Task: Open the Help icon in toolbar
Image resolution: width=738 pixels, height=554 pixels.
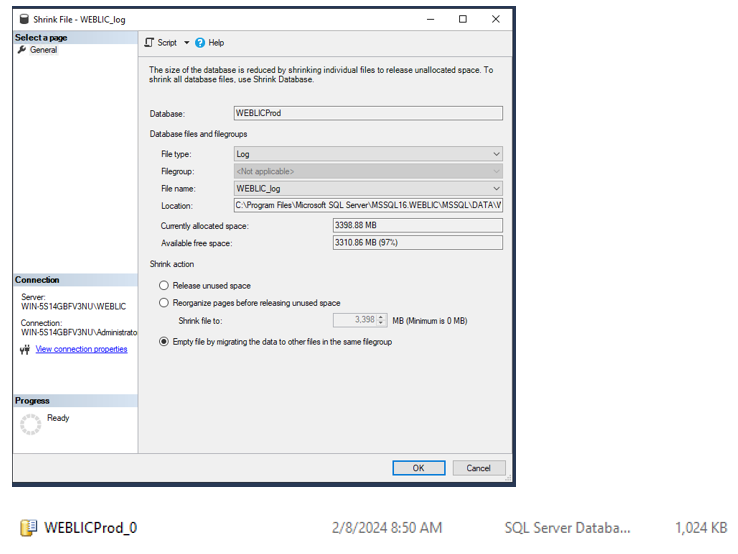Action: pyautogui.click(x=200, y=43)
